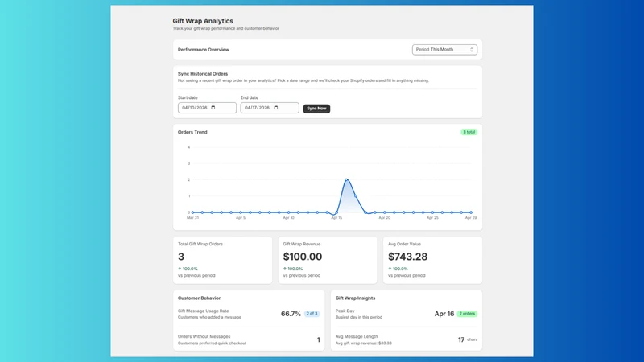Click the Apr 15 axis label
This screenshot has width=644, height=362.
(336, 217)
